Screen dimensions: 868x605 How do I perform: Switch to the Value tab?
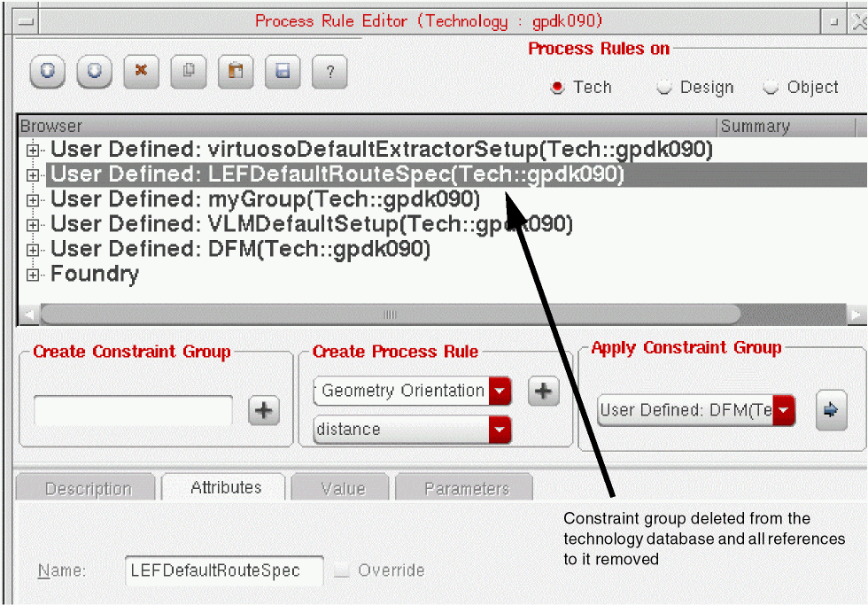[x=342, y=488]
